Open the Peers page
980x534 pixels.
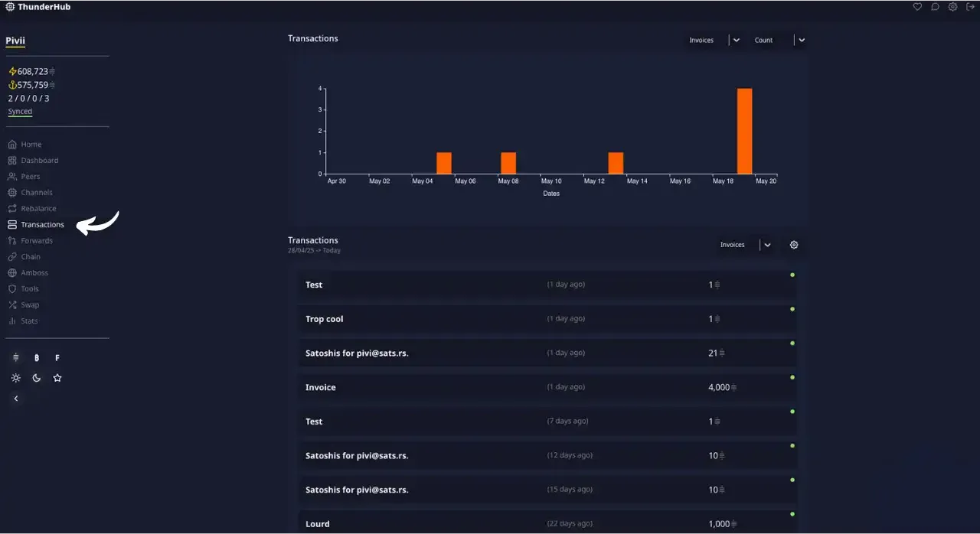click(24, 177)
